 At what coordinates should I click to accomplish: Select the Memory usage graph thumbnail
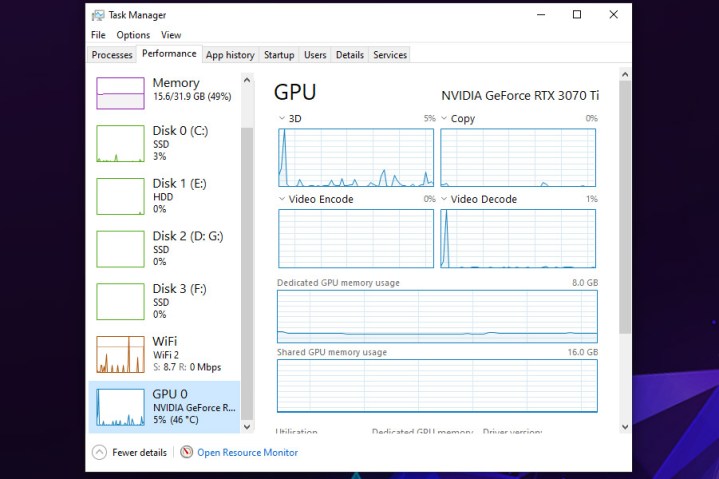tap(120, 93)
